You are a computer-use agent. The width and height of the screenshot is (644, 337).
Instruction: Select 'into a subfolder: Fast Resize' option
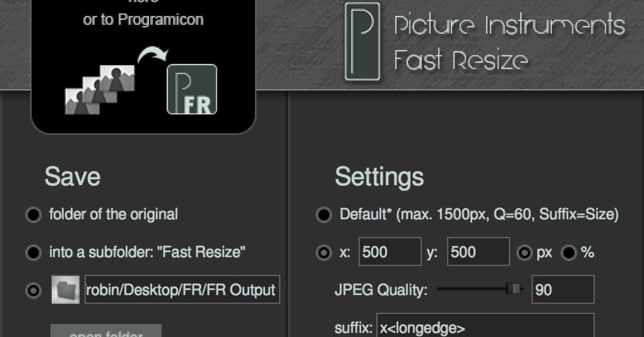[33, 253]
